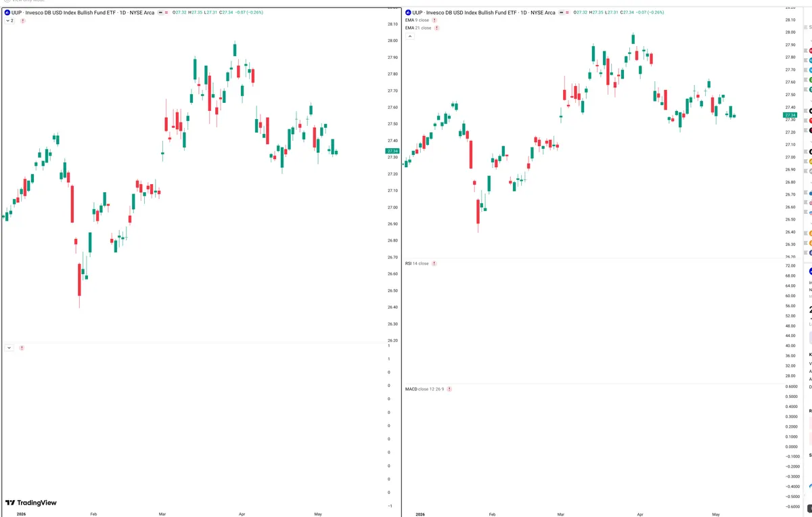The width and height of the screenshot is (812, 517).
Task: Click the May label on the left chart's time axis
Action: click(317, 514)
